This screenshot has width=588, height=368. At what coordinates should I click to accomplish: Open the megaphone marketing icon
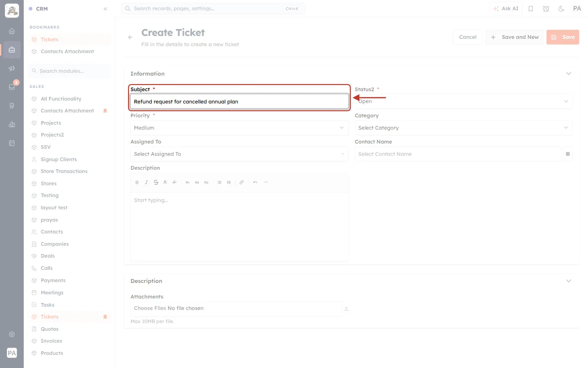coord(12,68)
